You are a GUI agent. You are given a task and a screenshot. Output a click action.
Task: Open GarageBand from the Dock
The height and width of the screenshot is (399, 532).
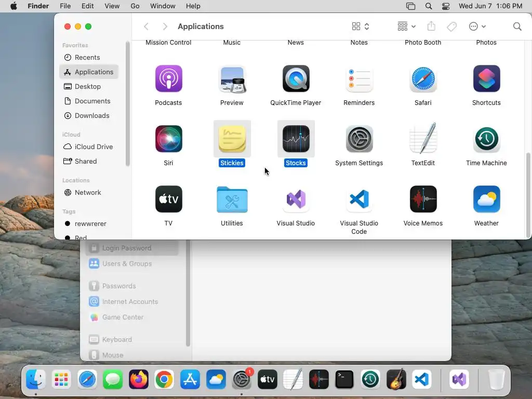[x=396, y=379]
